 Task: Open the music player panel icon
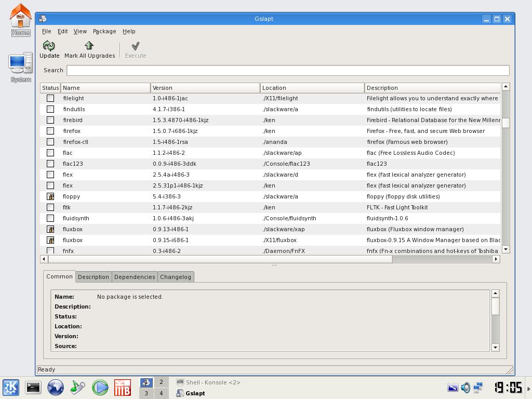click(x=78, y=387)
